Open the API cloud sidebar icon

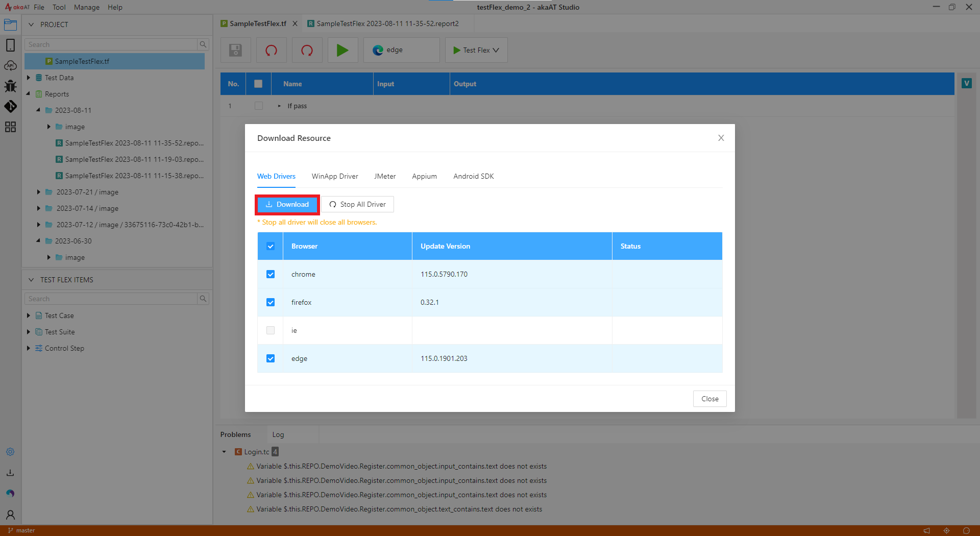click(10, 66)
